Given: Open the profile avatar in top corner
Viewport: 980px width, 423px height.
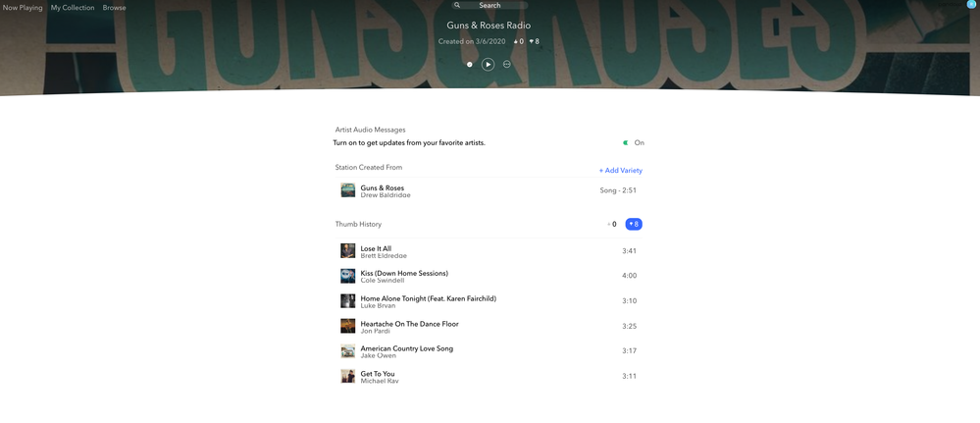Looking at the screenshot, I should point(971,5).
